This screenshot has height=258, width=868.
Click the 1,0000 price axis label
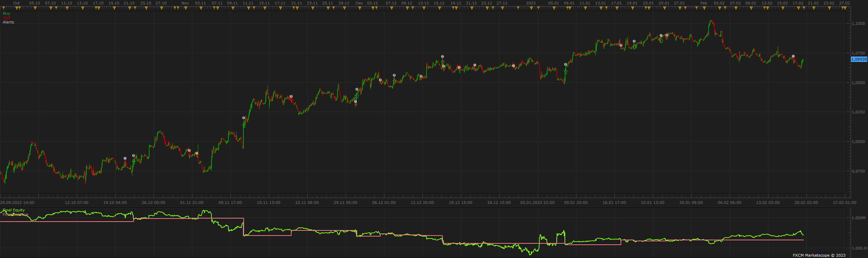858,142
